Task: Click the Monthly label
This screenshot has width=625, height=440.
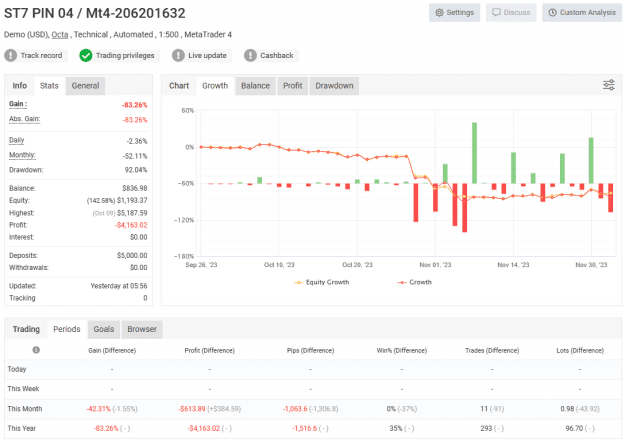Action: (22, 155)
